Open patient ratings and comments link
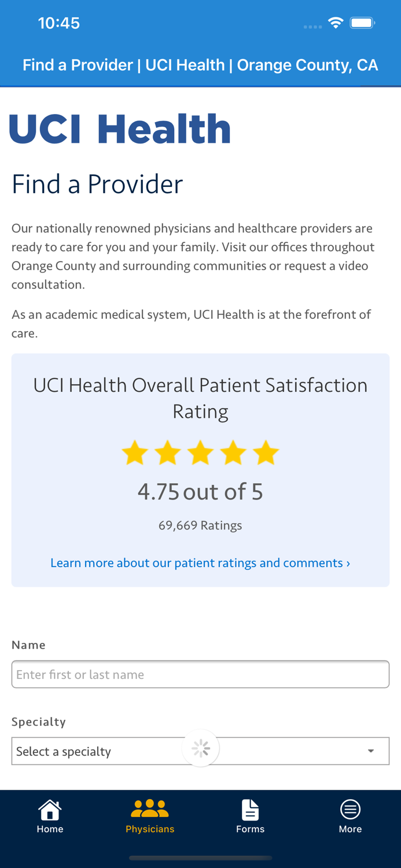This screenshot has width=401, height=868. click(201, 562)
